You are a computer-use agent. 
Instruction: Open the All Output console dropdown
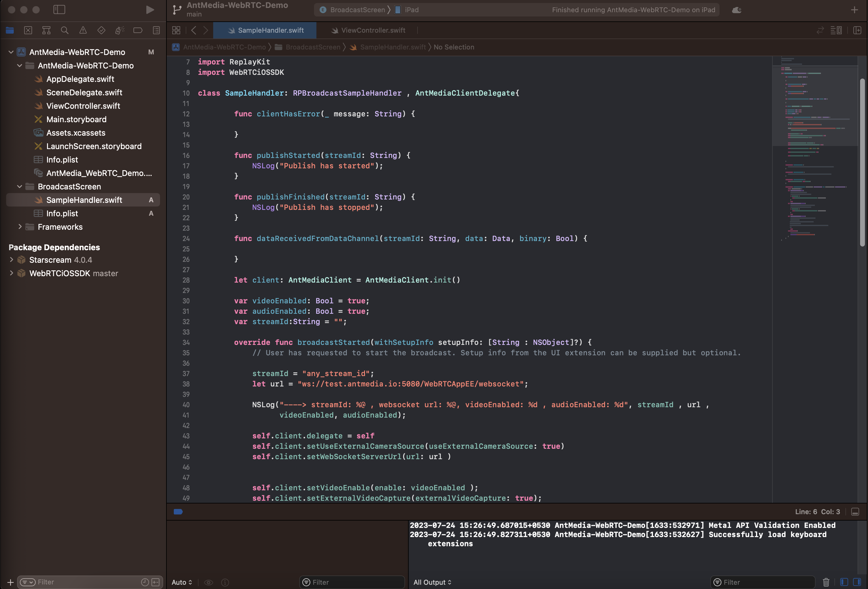432,582
